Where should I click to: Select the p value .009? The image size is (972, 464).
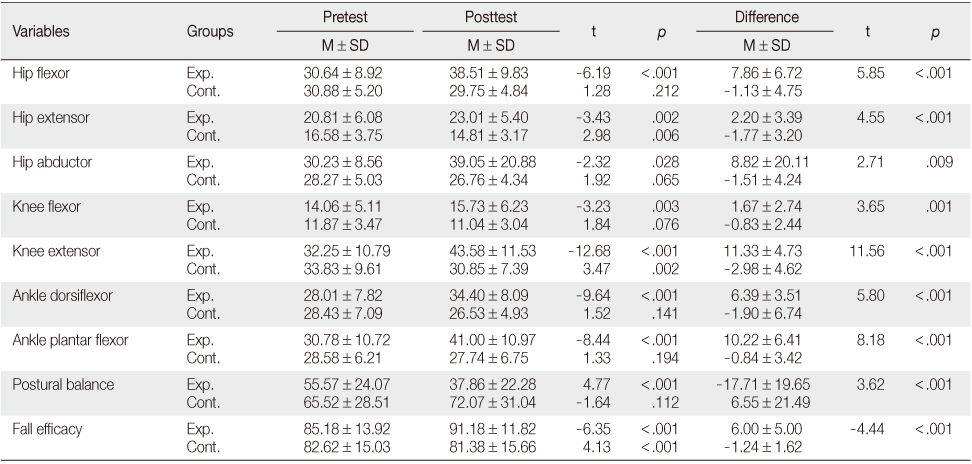941,162
